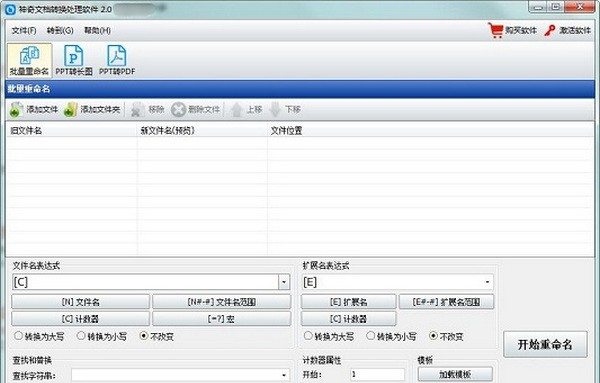This screenshot has width=600, height=383.
Task: Click the 下移 arrow icon
Action: pos(275,110)
